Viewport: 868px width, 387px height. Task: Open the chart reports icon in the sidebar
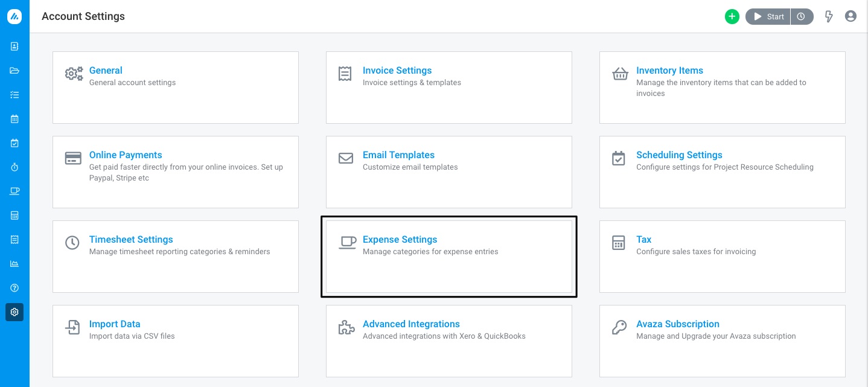pos(14,264)
